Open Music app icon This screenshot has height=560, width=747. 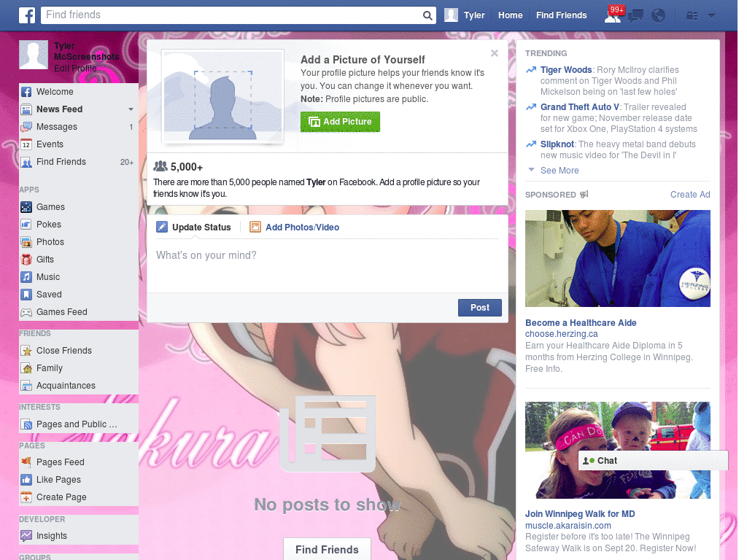[26, 277]
